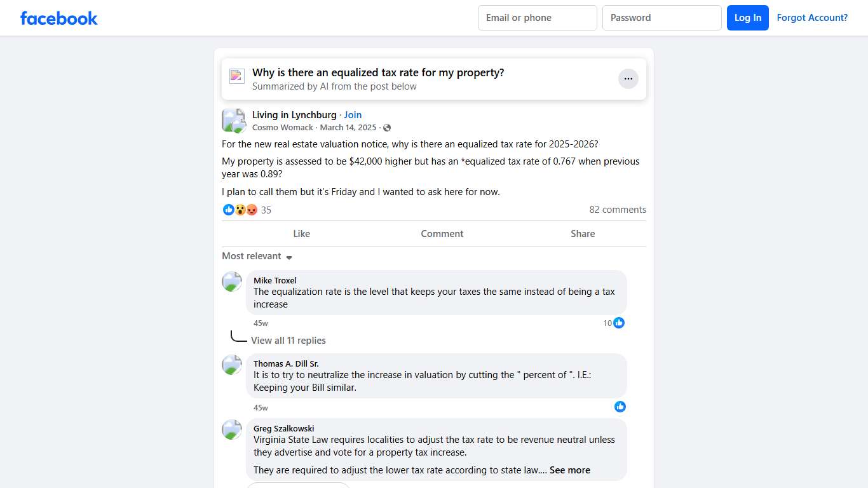Join the Living in Lynchburg group
This screenshot has width=868, height=488.
(x=353, y=115)
